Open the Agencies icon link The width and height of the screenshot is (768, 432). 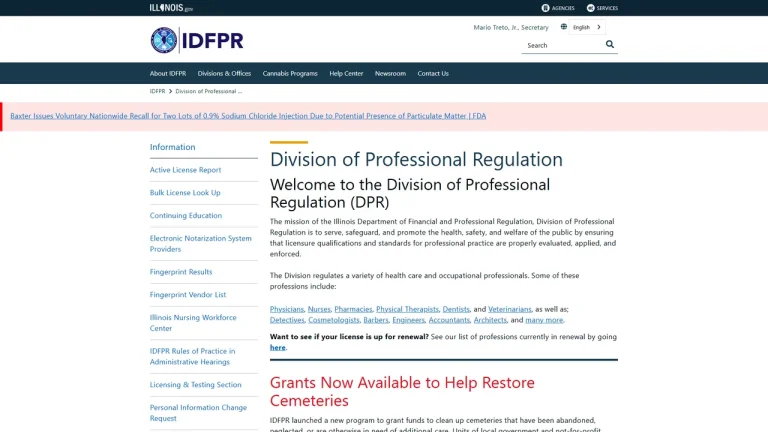pos(557,8)
